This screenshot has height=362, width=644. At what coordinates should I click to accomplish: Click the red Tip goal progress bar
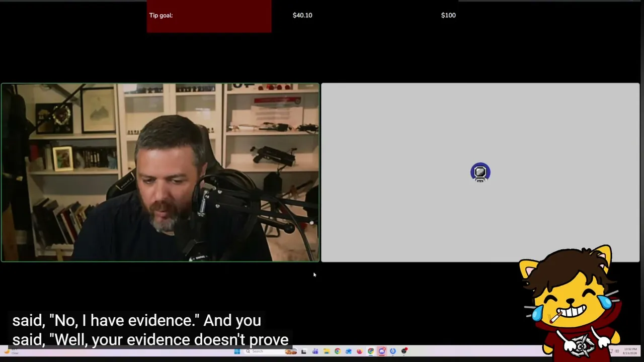(x=209, y=16)
